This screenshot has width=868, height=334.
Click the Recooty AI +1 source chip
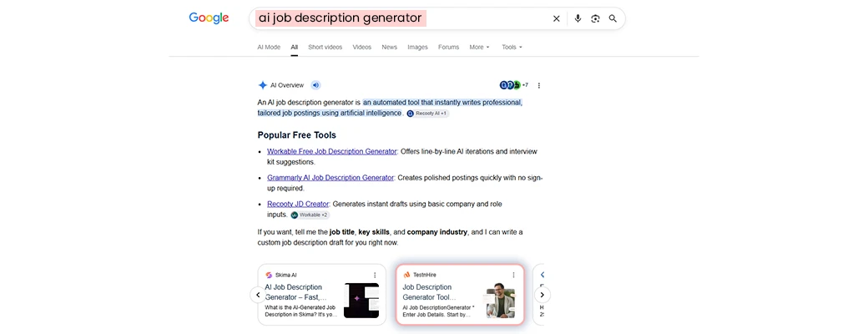[428, 113]
